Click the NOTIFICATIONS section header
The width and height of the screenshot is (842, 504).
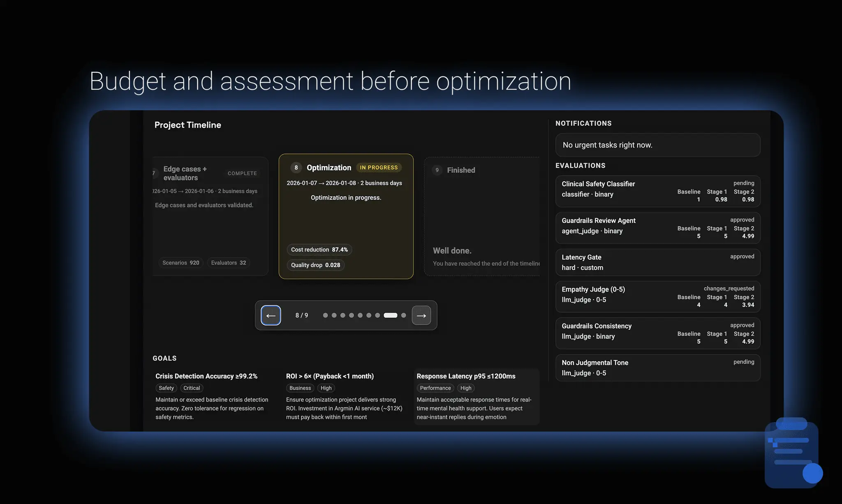pyautogui.click(x=583, y=123)
